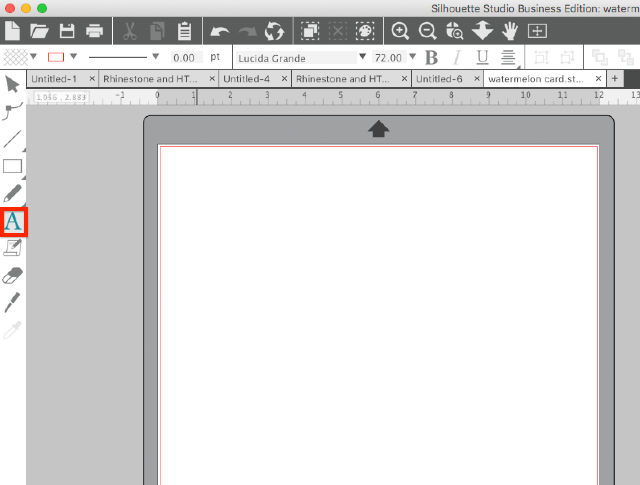The image size is (640, 485).
Task: Select the Text tool A icon
Action: coord(13,222)
